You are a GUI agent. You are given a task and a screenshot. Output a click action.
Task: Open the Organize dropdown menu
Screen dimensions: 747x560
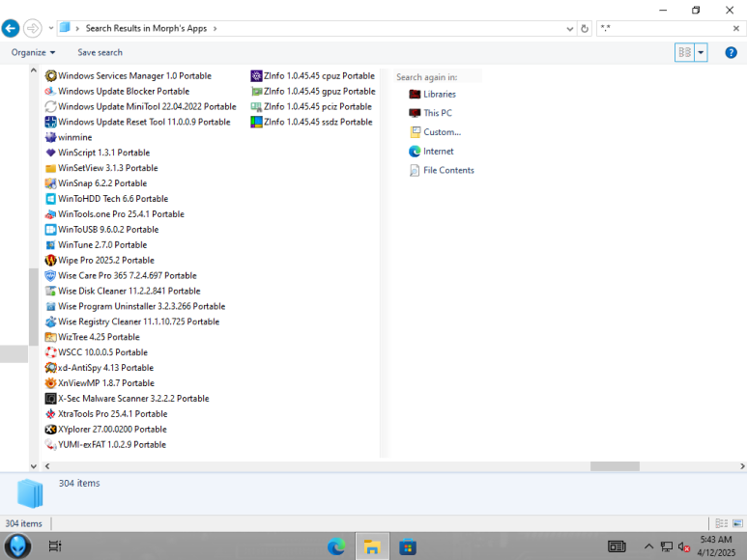33,52
